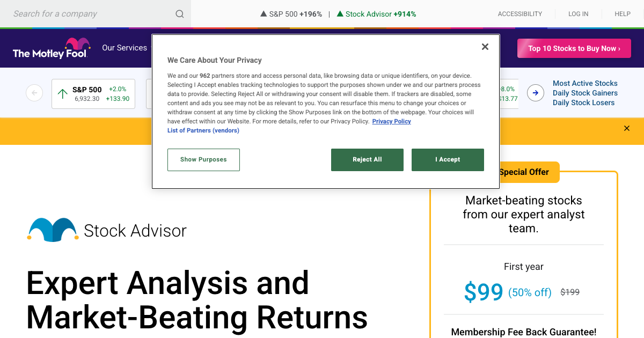Close the privacy consent dialog
Viewport: 644px width, 338px height.
[485, 47]
